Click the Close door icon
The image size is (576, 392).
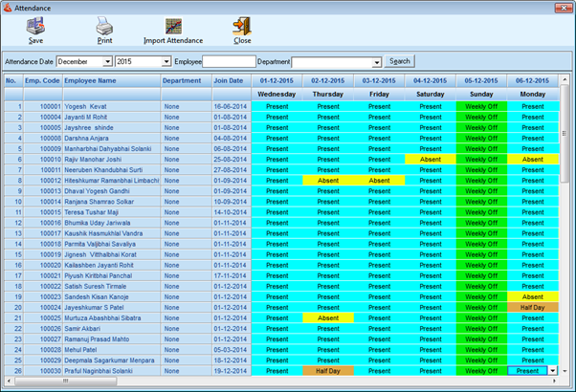(242, 26)
